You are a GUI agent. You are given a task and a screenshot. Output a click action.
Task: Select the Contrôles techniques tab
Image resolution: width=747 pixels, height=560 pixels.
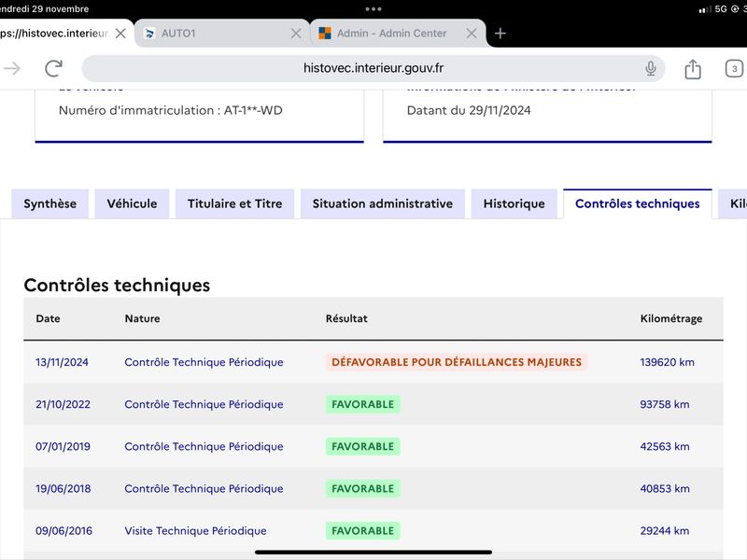(x=638, y=203)
